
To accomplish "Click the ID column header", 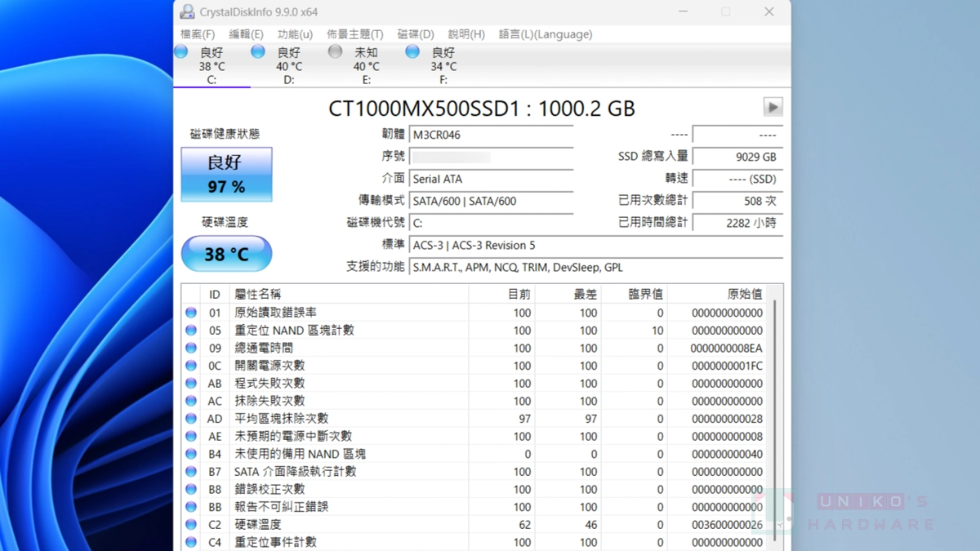I will (x=215, y=294).
